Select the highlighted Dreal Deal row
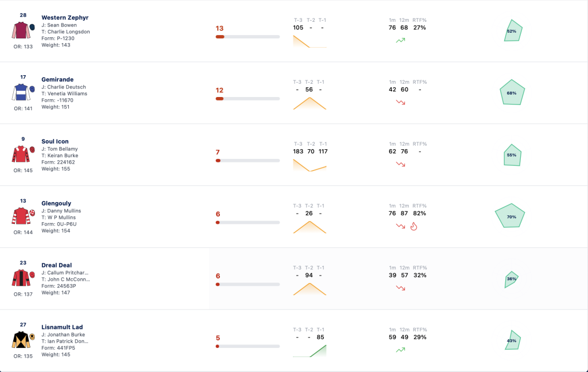 (x=294, y=278)
